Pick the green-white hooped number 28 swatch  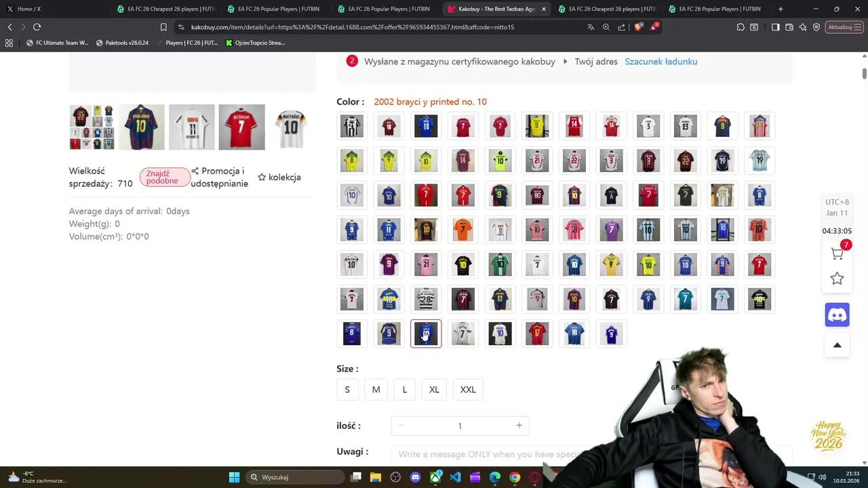(x=426, y=299)
